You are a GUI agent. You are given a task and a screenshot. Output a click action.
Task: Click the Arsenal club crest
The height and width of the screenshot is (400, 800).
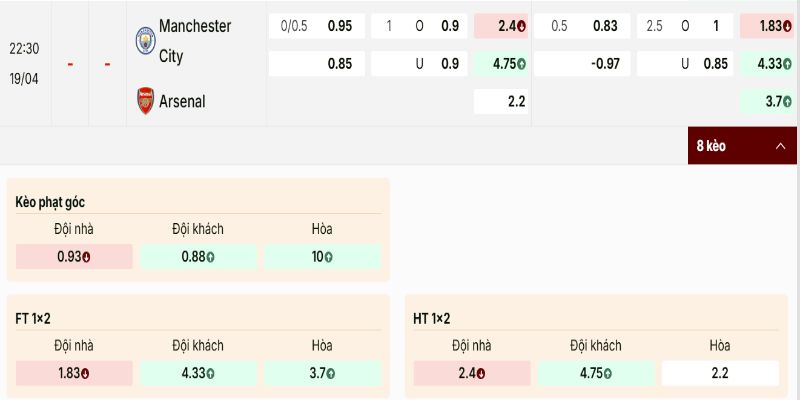146,101
